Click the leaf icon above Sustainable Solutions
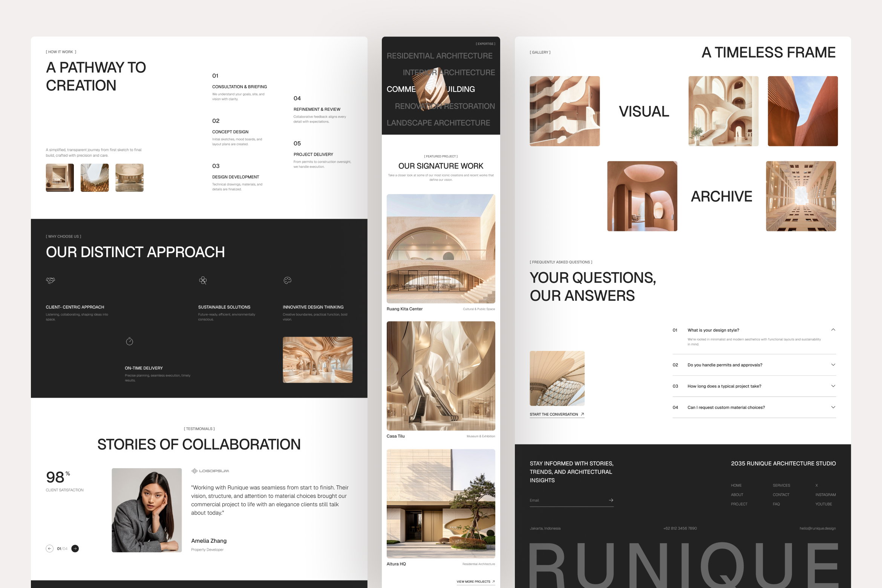882x588 pixels. pyautogui.click(x=203, y=280)
